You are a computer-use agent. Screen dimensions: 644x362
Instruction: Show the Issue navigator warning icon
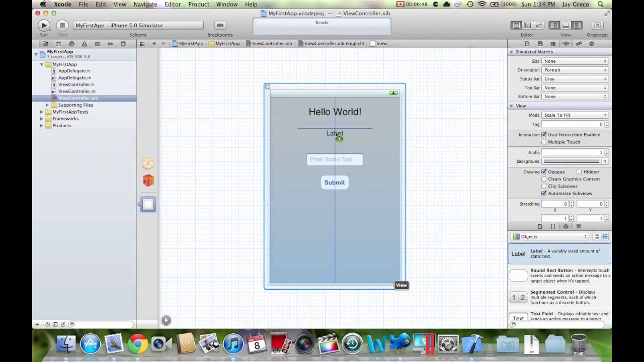(x=85, y=44)
